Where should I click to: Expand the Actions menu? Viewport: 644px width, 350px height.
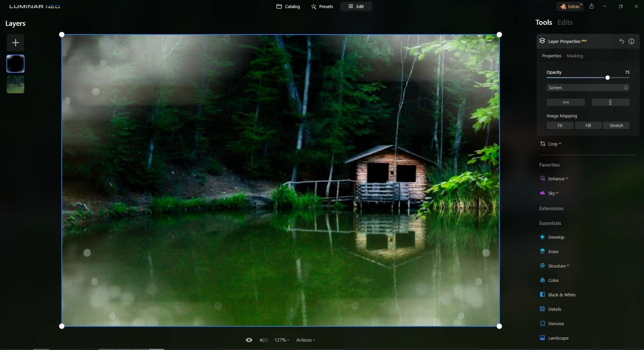(x=305, y=340)
